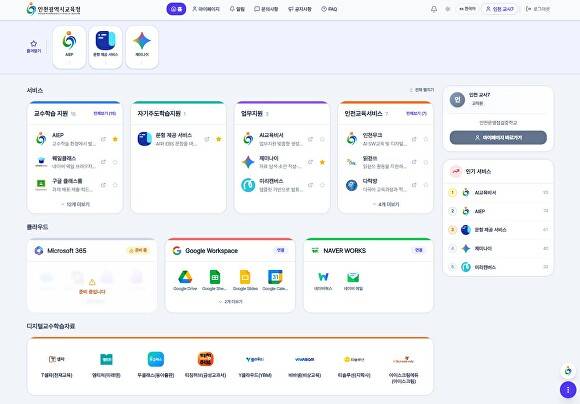Select the FAQ menu item
The image size is (580, 404).
click(329, 9)
